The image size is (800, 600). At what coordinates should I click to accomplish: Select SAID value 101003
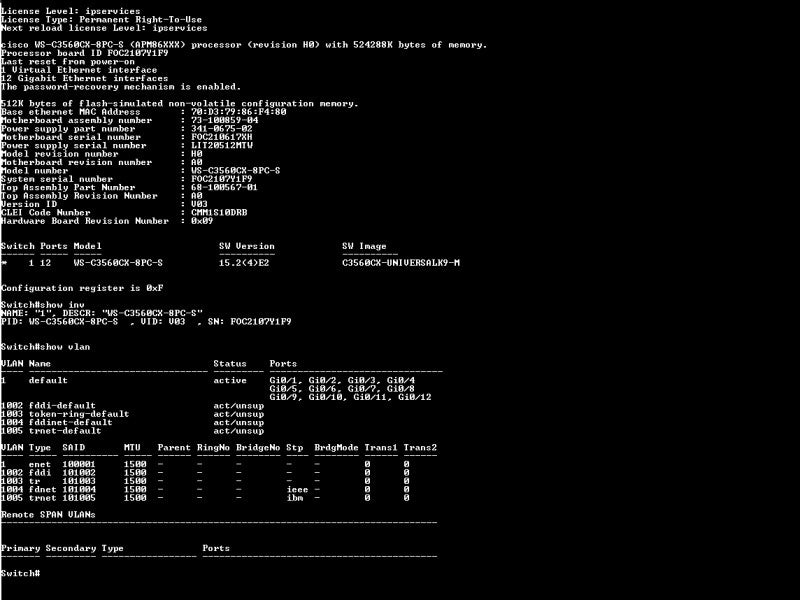pos(79,481)
